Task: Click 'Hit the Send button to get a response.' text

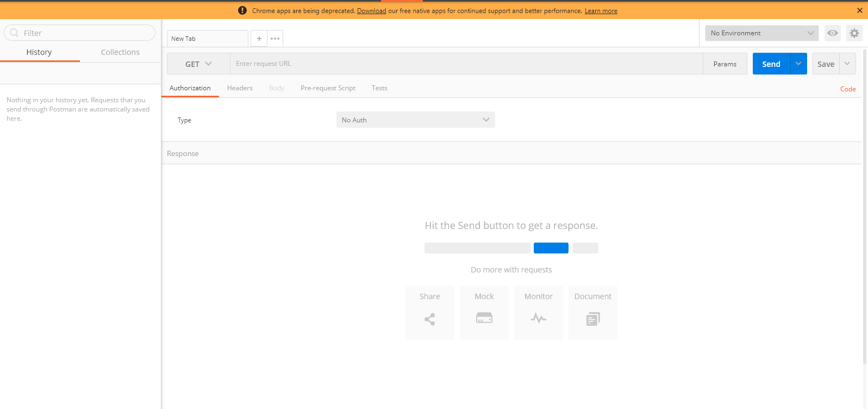Action: coord(511,225)
